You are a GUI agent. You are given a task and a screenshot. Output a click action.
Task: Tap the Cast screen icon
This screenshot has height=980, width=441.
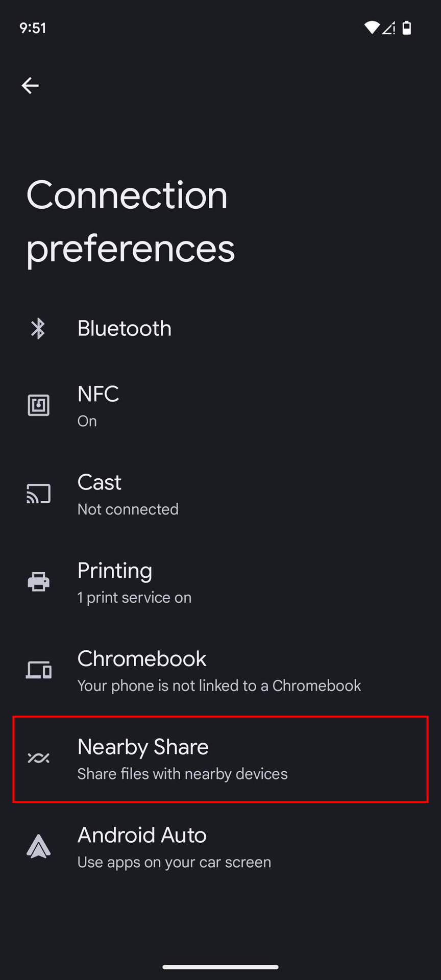pyautogui.click(x=38, y=494)
